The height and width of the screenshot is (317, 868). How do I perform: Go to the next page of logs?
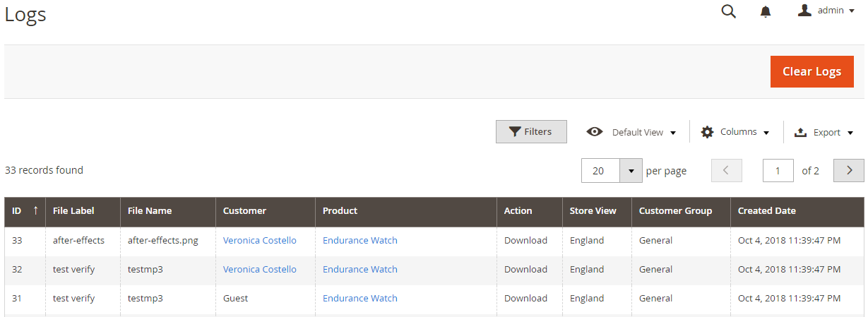[x=848, y=171]
